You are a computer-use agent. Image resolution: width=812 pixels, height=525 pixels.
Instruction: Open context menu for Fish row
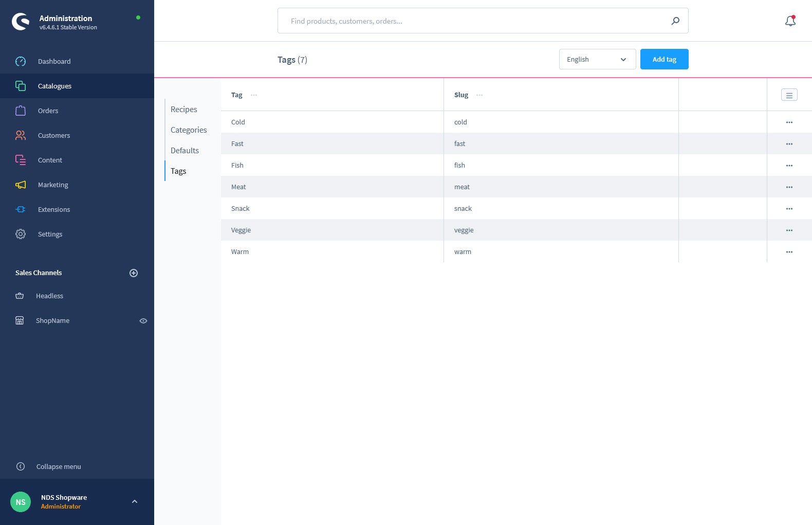[x=789, y=166]
